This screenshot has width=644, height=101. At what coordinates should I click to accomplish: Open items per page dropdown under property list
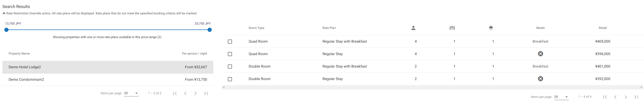(131, 93)
